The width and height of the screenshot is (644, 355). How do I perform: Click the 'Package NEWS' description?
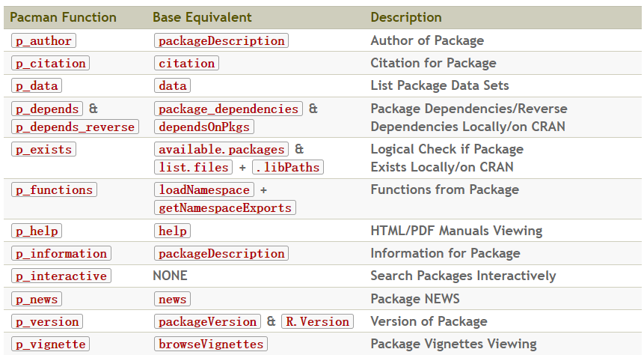(x=415, y=299)
